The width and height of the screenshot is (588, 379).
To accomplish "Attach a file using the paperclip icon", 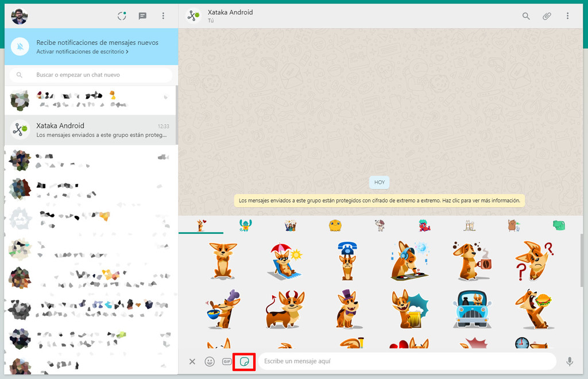I will click(546, 16).
